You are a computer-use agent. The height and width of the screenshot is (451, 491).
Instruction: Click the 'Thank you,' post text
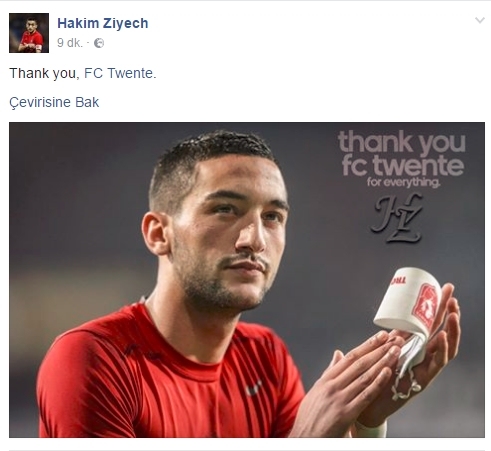(44, 73)
